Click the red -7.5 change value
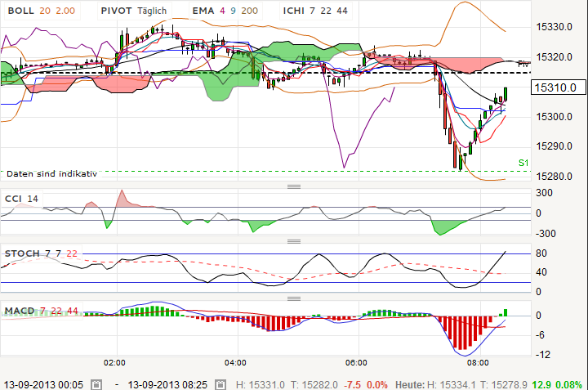Image resolution: width=588 pixels, height=390 pixels. [x=353, y=385]
